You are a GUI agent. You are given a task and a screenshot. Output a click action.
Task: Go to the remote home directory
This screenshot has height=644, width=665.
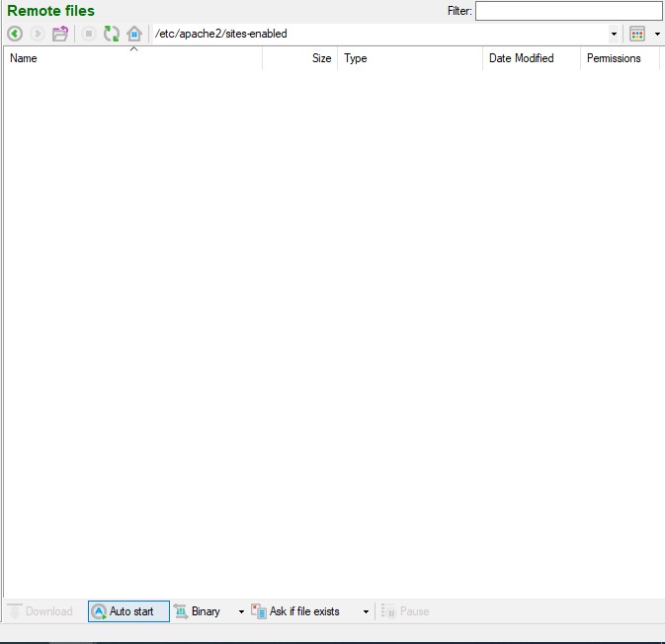(134, 34)
